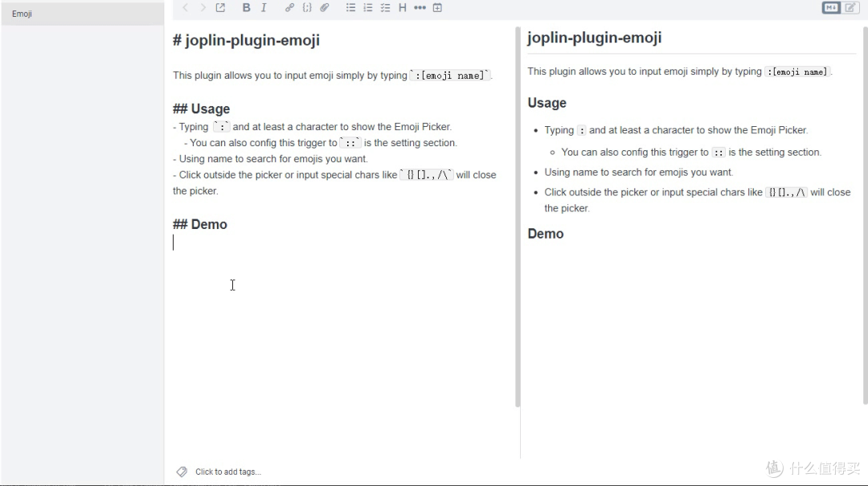Click 'Using name to search' editor line
Viewport: 868px width, 486px height.
click(x=270, y=159)
